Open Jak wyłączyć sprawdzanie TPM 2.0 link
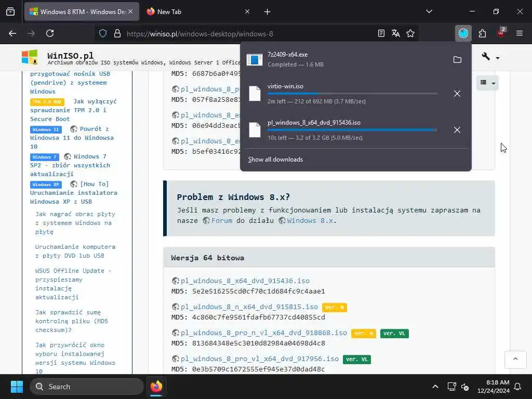 [x=73, y=110]
